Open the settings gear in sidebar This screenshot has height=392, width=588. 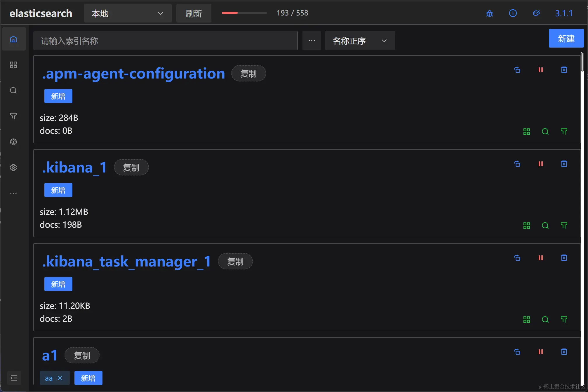click(x=13, y=168)
